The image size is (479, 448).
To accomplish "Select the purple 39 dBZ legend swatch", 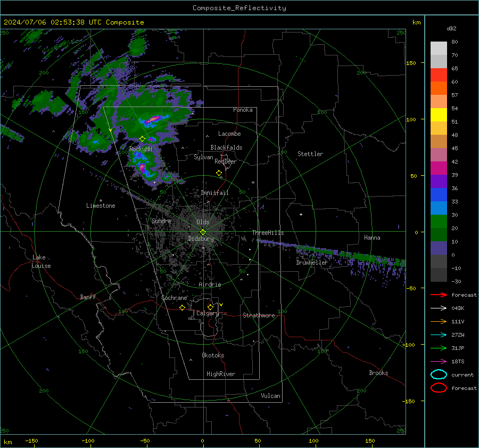I will (439, 182).
